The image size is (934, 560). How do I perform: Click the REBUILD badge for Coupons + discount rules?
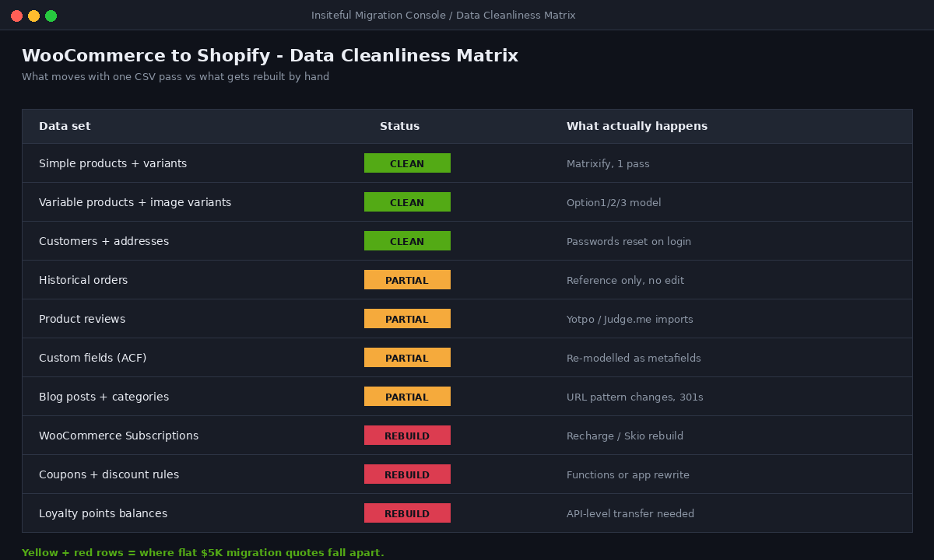[407, 474]
